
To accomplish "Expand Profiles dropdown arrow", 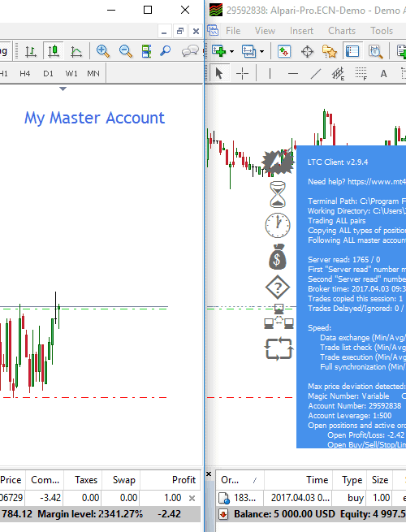I will (261, 51).
